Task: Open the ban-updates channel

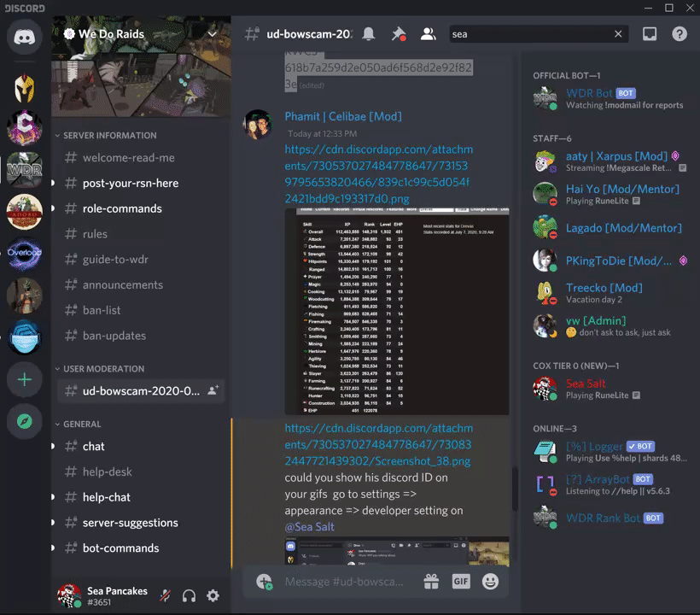Action: pyautogui.click(x=141, y=336)
